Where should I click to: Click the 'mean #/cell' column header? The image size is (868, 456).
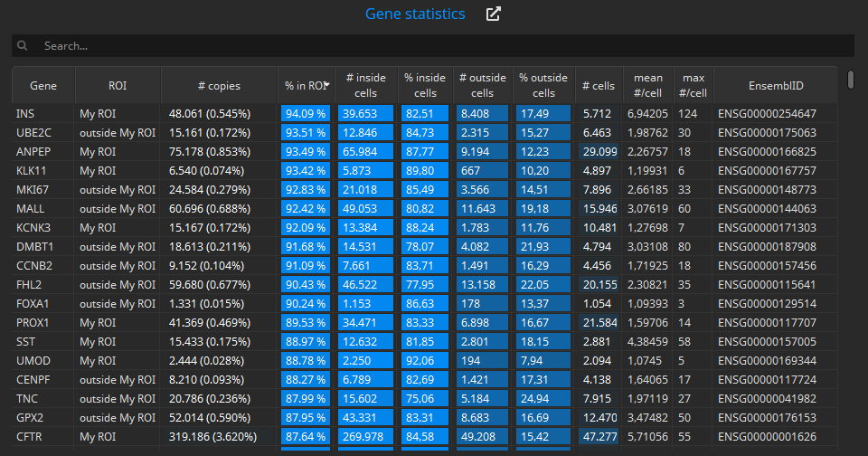point(648,85)
